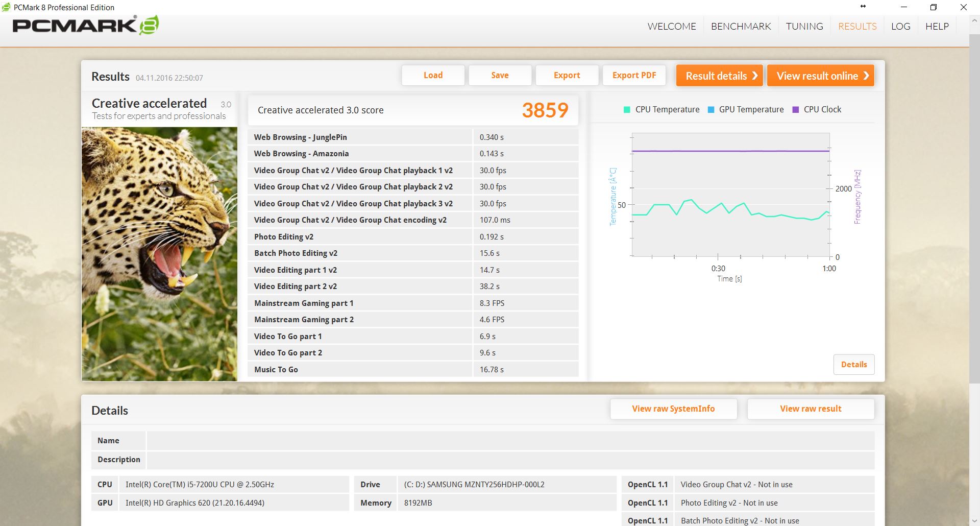This screenshot has height=526, width=980.
Task: Click the Description input field
Action: click(510, 460)
